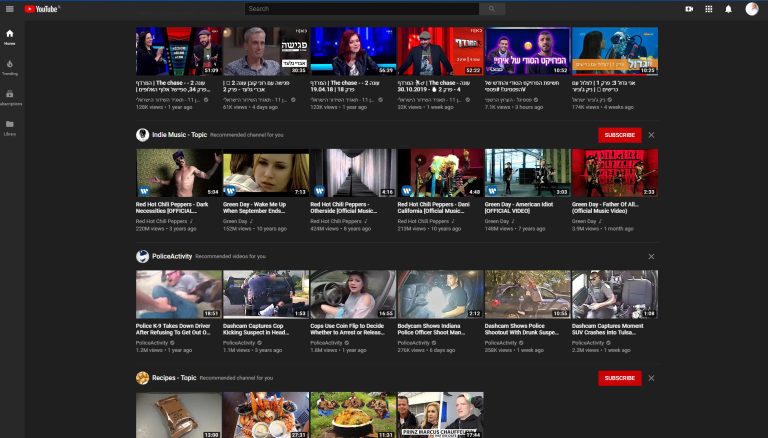This screenshot has height=438, width=768.
Task: Open the 30:35 interview video thumbnail
Action: 266,51
